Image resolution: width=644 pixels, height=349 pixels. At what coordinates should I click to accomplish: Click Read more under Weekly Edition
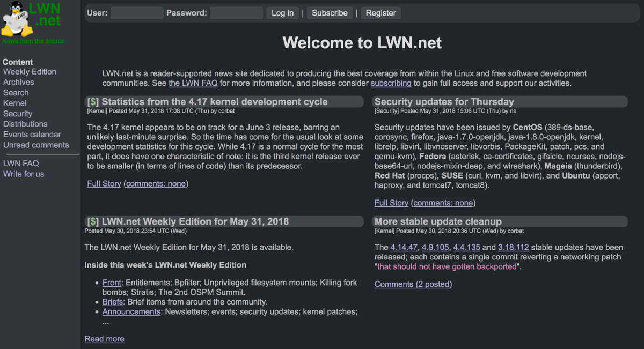click(x=104, y=339)
